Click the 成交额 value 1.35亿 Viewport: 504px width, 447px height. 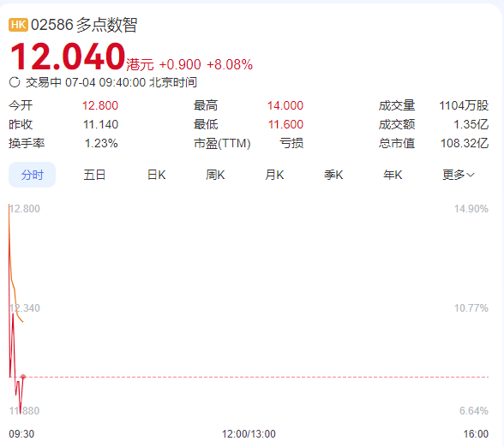point(471,124)
